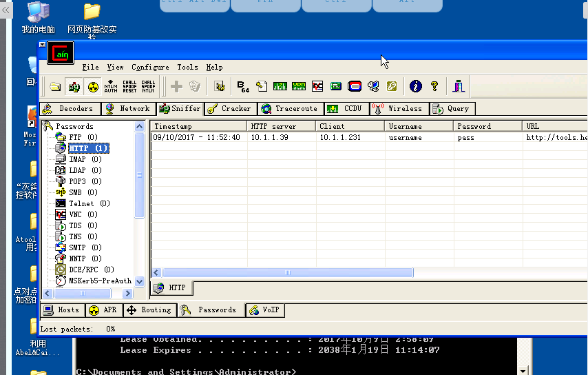Select TDS (0) in password tree

[83, 225]
